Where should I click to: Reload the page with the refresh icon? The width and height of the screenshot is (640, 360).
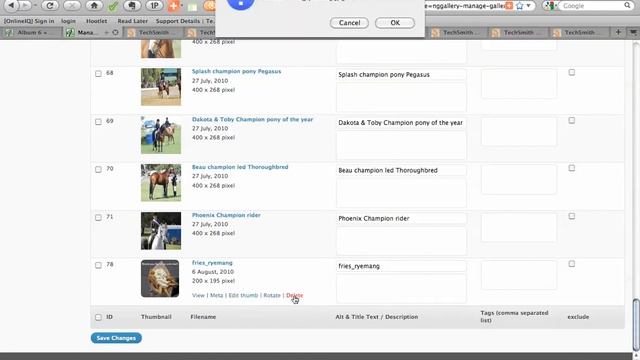point(50,5)
